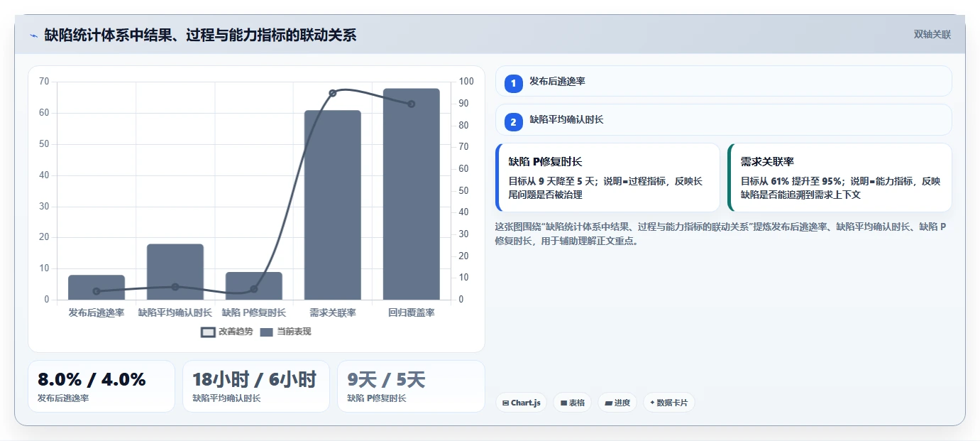Click the 缺陷 P修复时长 axis label
Viewport: 980px width, 441px height.
(254, 312)
